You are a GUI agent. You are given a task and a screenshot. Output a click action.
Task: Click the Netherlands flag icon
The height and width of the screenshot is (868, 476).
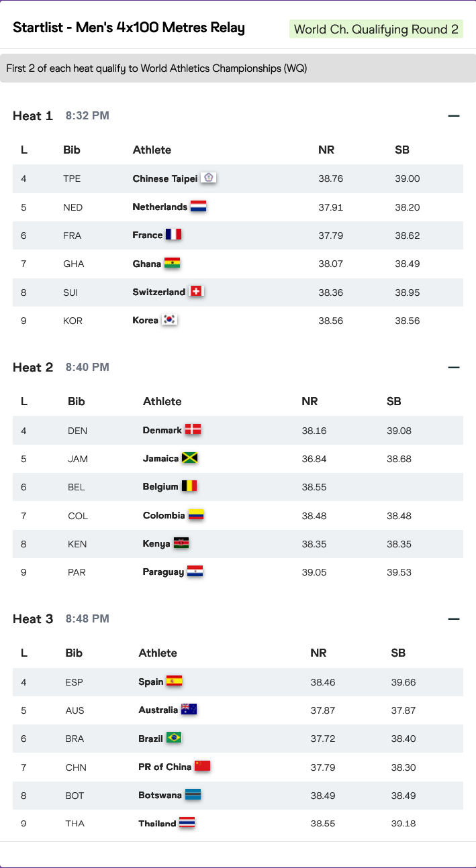click(x=198, y=207)
